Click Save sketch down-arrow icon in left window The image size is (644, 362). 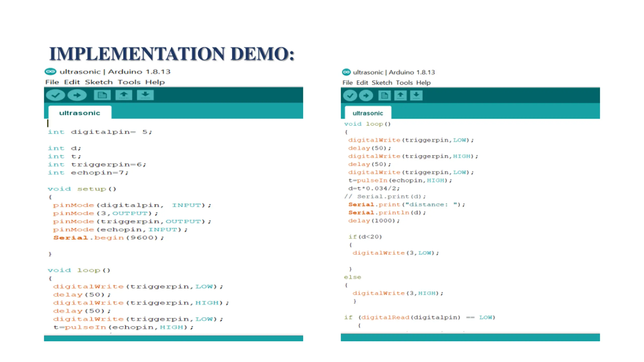pos(145,95)
